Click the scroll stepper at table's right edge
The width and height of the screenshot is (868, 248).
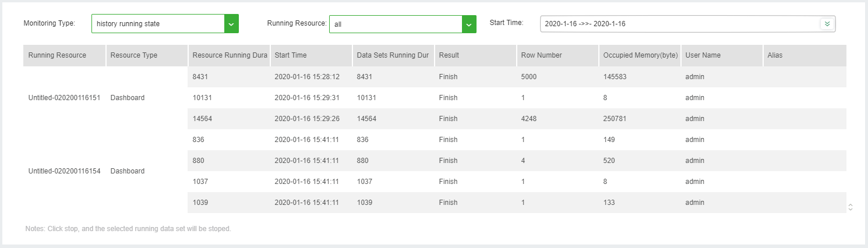point(851,207)
